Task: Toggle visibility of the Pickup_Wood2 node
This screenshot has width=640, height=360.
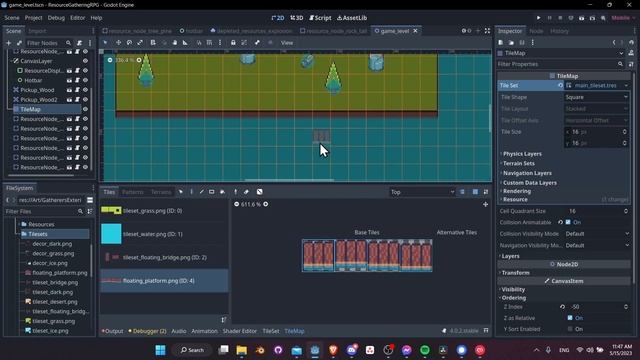Action: [85, 100]
